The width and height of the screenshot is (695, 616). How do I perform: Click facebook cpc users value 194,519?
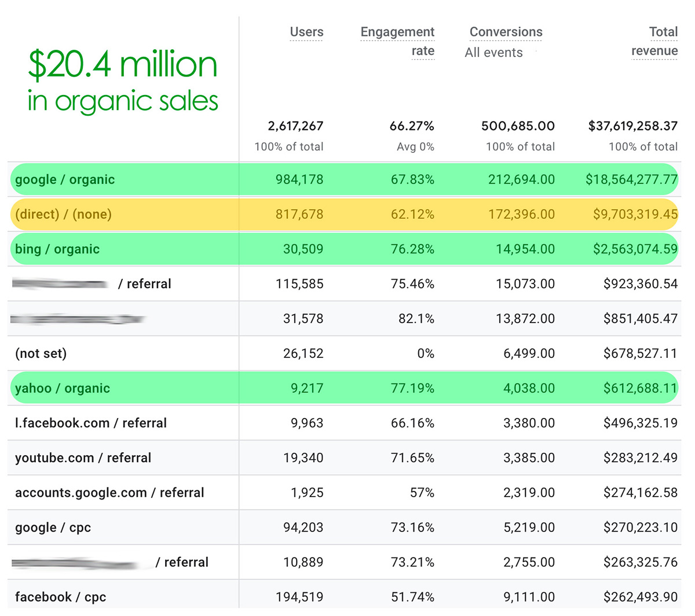point(299,596)
